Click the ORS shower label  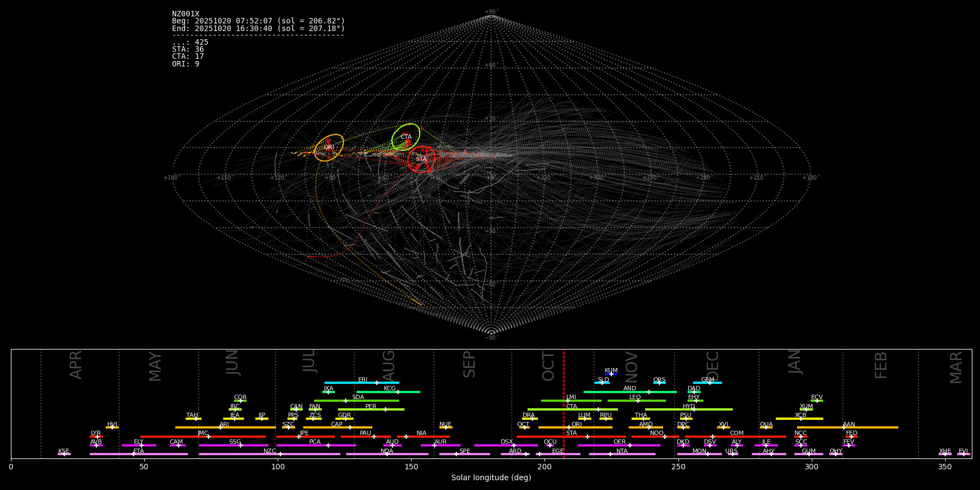[x=659, y=380]
